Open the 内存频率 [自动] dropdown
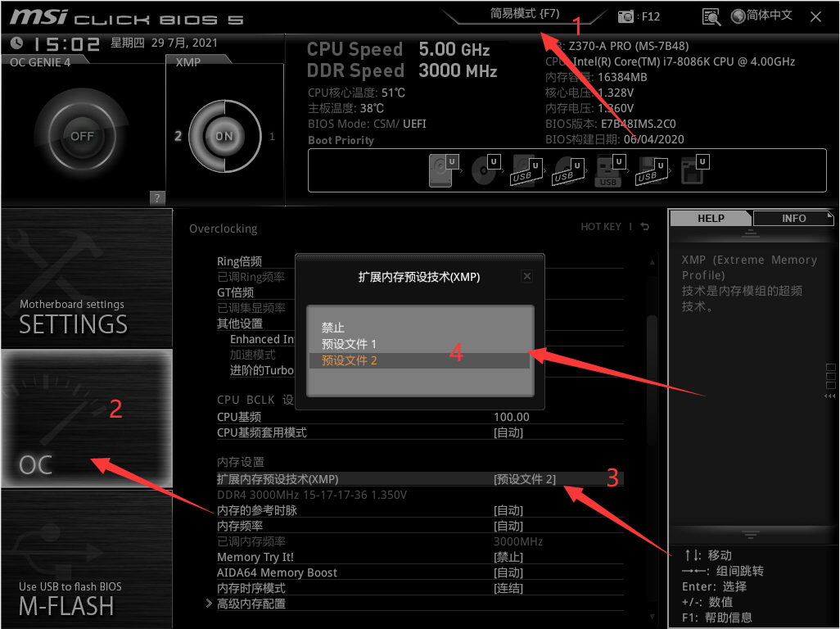 click(x=508, y=526)
